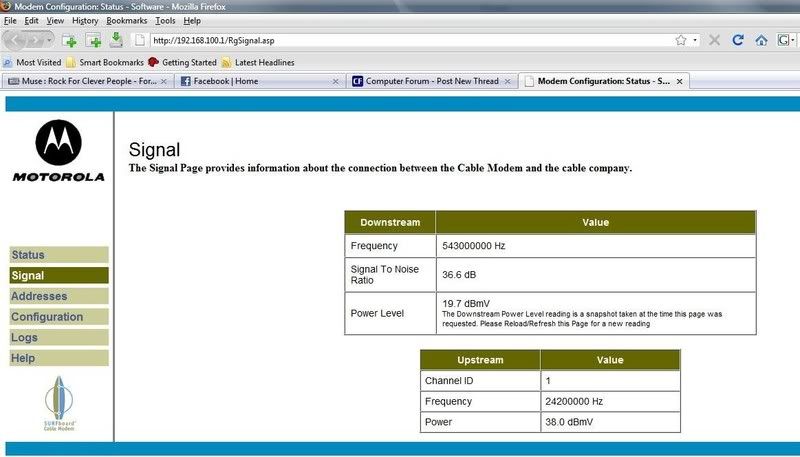Click the browser Back arrow button
The height and width of the screenshot is (457, 800).
pos(17,40)
